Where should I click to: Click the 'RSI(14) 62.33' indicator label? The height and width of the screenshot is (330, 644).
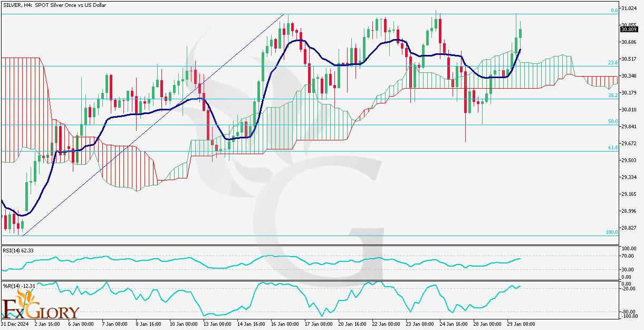18,250
